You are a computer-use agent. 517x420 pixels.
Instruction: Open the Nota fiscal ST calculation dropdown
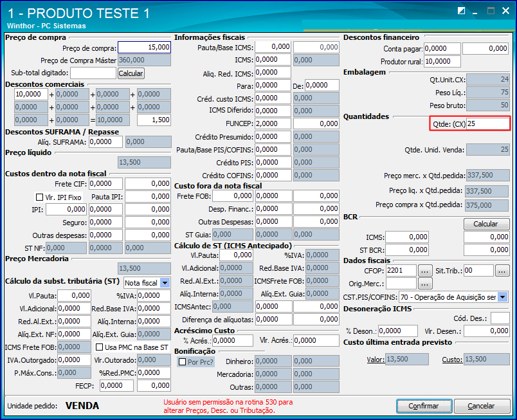pyautogui.click(x=165, y=283)
